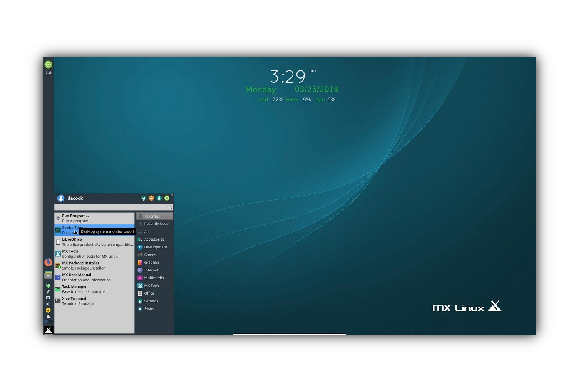Launch Task Manager from favorites
Screen dimensions: 579x392
coord(94,289)
